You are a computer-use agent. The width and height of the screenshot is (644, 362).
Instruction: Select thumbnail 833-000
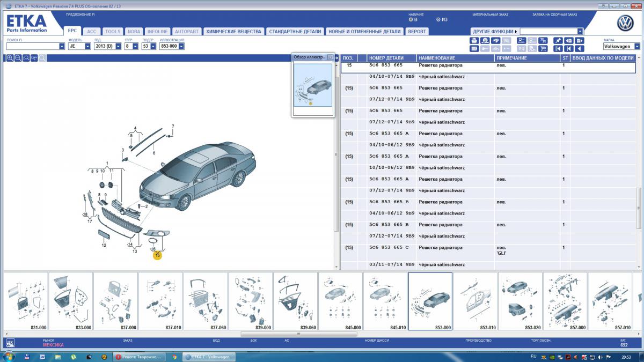[70, 301]
